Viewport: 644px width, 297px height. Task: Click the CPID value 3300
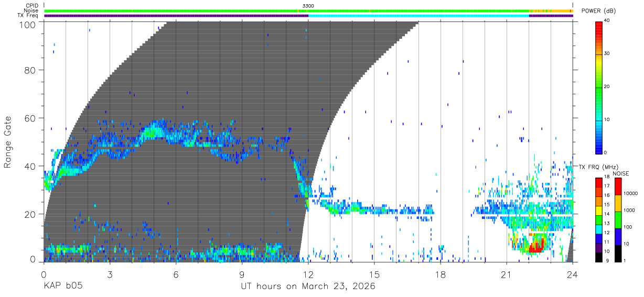coord(308,6)
